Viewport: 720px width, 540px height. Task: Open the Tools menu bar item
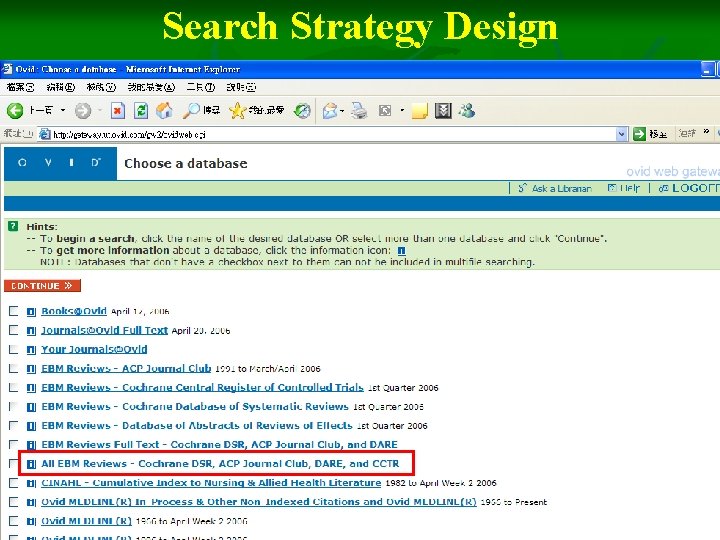tap(201, 87)
